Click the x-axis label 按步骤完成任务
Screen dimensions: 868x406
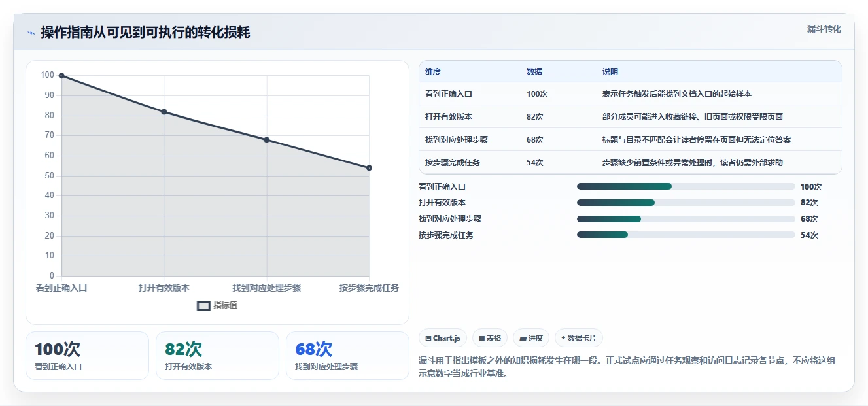pos(369,288)
